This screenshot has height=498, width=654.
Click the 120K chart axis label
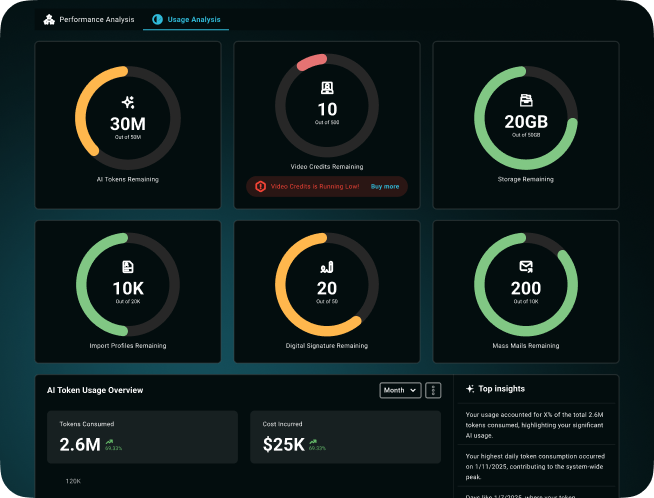(x=73, y=481)
